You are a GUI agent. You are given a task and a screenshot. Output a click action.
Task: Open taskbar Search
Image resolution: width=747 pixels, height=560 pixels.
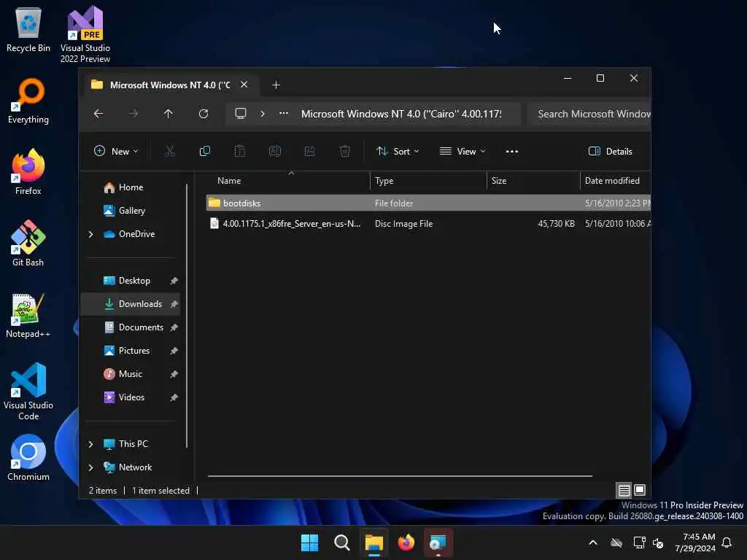point(342,542)
